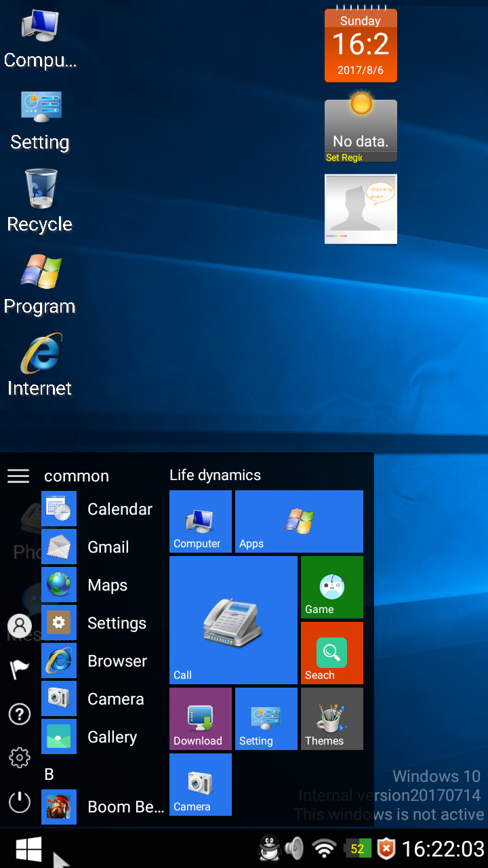Open the Computer tile

(x=201, y=522)
